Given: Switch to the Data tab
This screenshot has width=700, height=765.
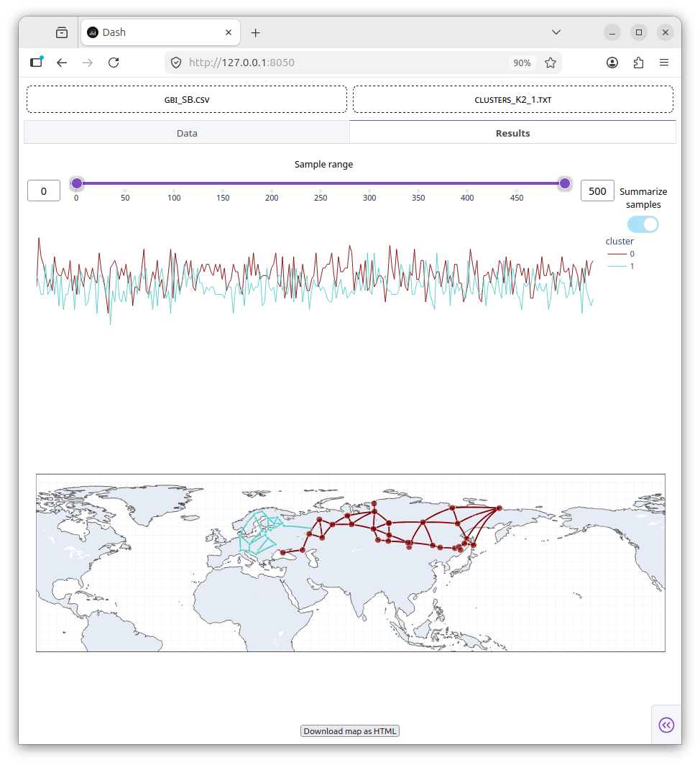Looking at the screenshot, I should [x=187, y=133].
